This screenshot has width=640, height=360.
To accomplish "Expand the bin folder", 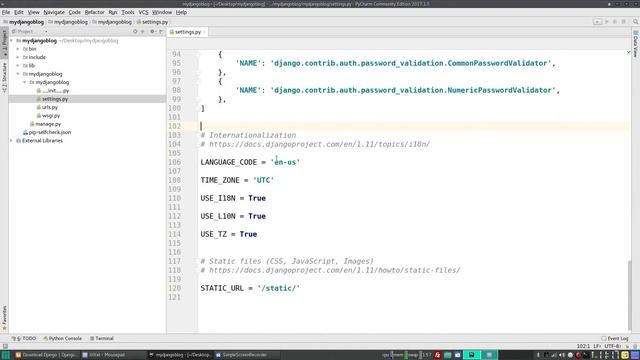I will tap(18, 49).
